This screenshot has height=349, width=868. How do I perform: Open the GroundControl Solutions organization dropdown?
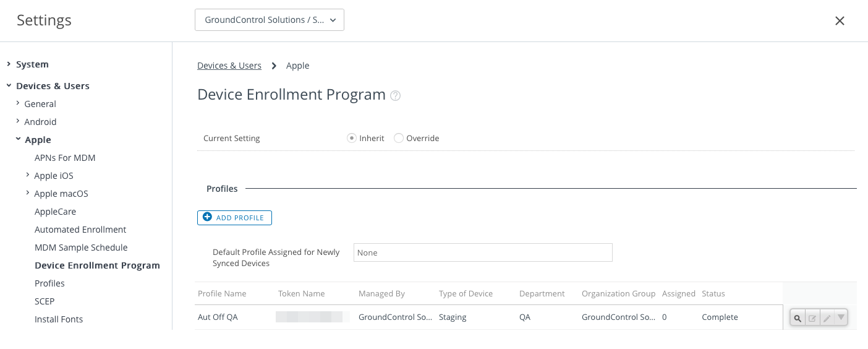tap(270, 20)
